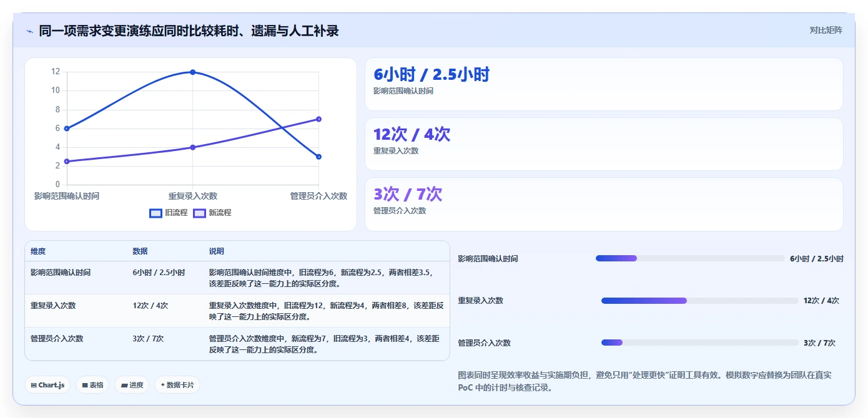Click chart x-axis label 管理员介入次数
The width and height of the screenshot is (868, 418).
pyautogui.click(x=318, y=196)
